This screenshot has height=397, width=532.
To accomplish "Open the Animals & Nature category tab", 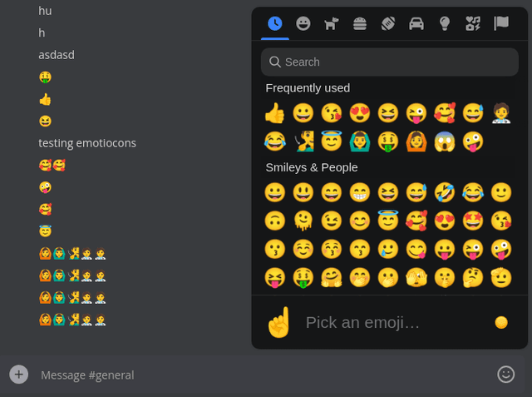I will [x=332, y=23].
